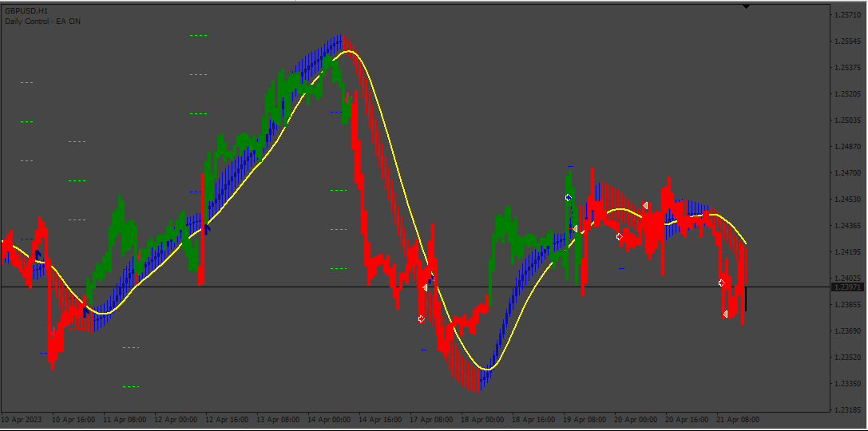This screenshot has width=868, height=431.
Task: Click the 'Daily Control - EA ON' label
Action: [x=43, y=21]
